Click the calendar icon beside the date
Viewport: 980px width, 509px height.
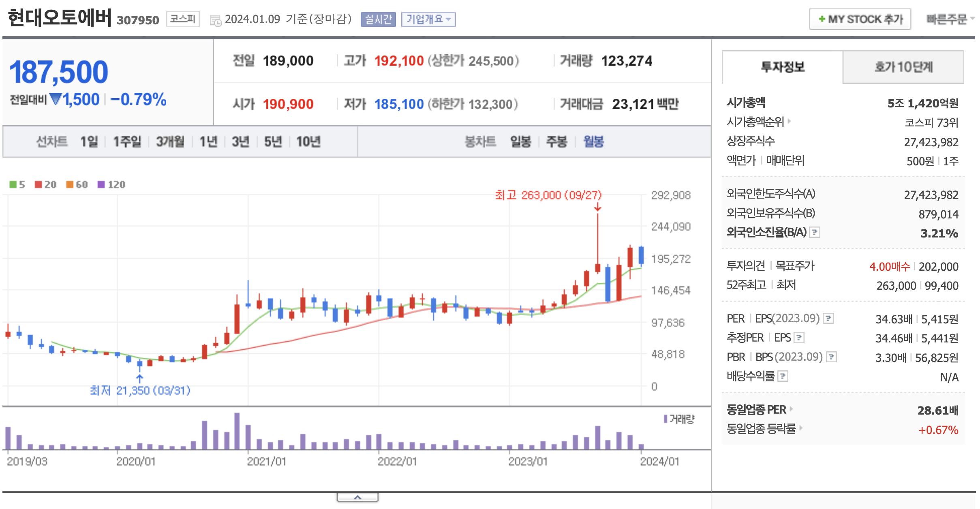point(215,20)
